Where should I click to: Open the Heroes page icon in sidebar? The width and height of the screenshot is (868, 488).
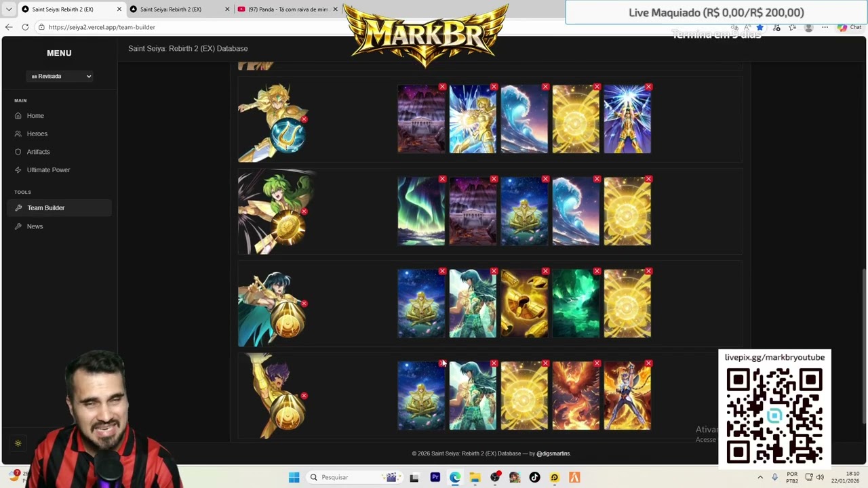18,134
